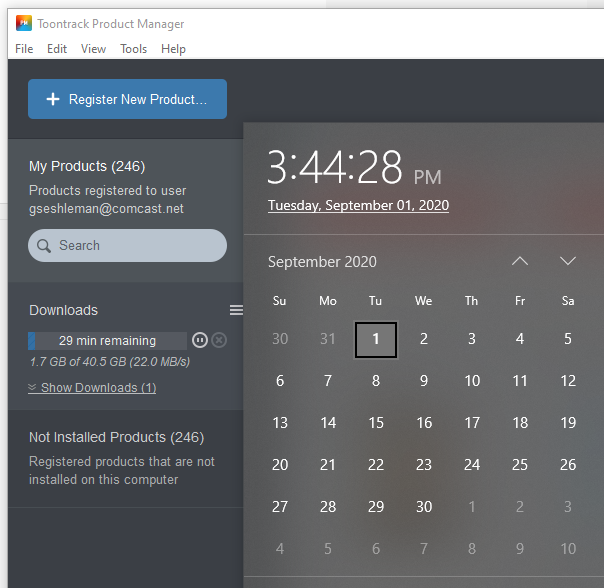604x588 pixels.
Task: Open the File menu
Action: click(24, 49)
